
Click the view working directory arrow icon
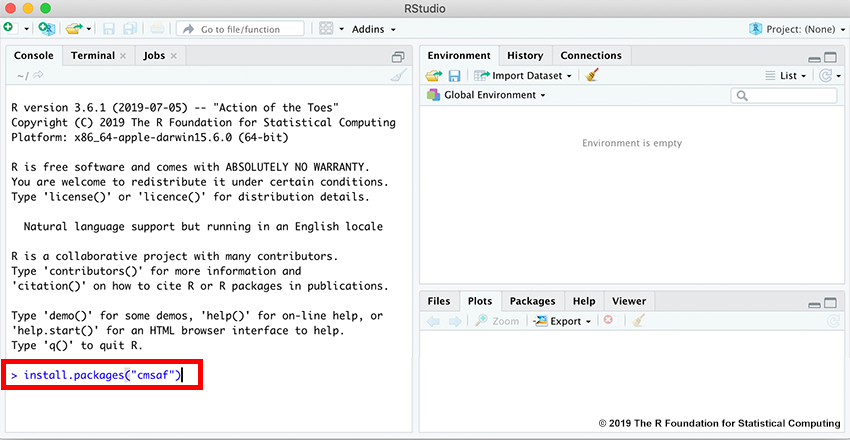coord(38,75)
